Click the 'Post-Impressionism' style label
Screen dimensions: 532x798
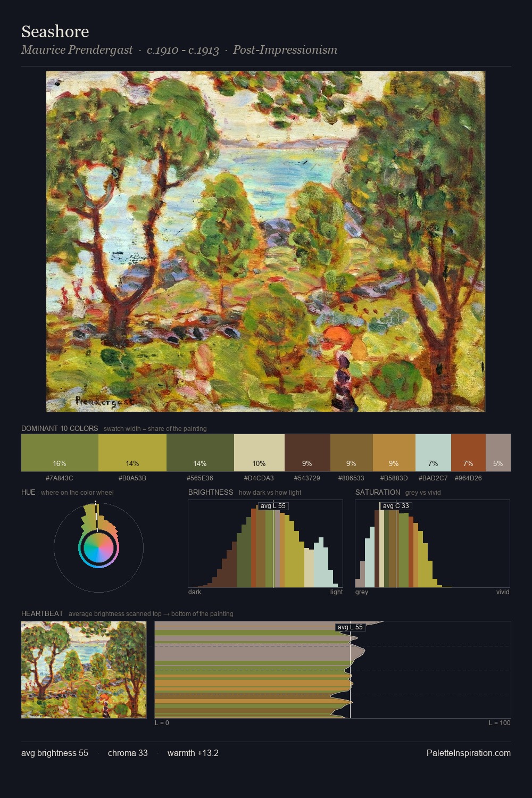coord(285,50)
